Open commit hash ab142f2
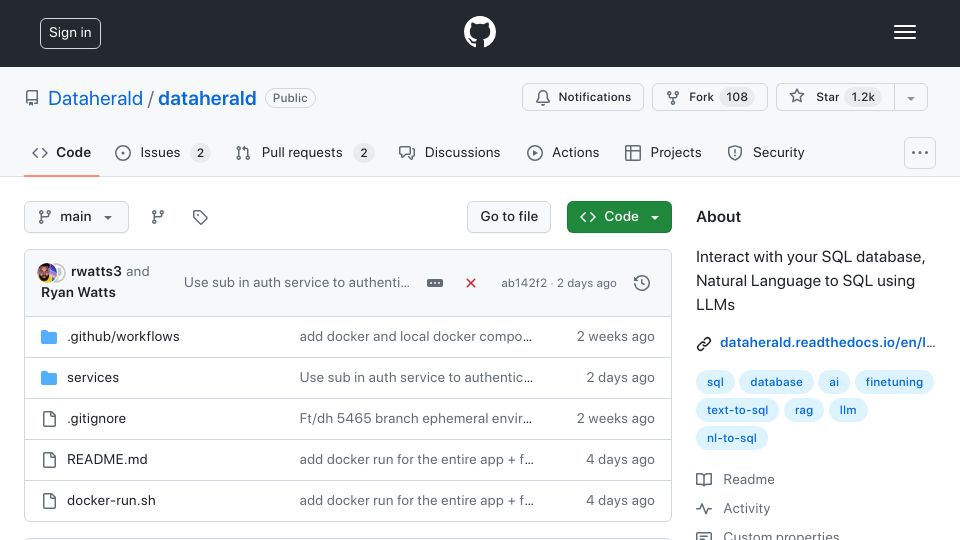Screen dimensions: 960x540 click(x=524, y=283)
